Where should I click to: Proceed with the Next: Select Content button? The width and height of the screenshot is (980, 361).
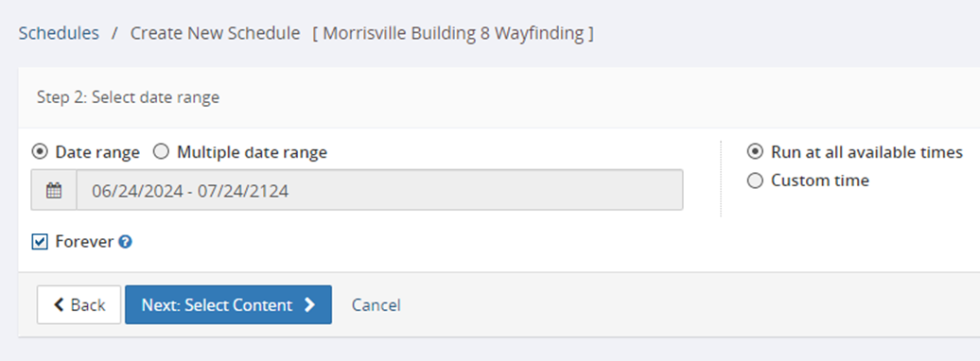[x=228, y=305]
